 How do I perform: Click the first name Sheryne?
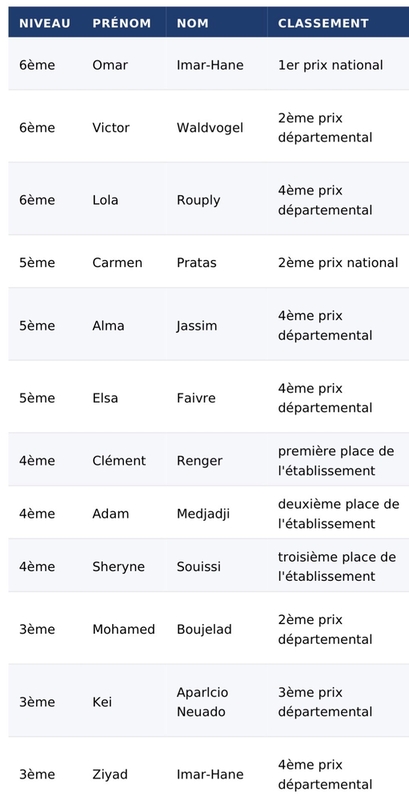pyautogui.click(x=118, y=567)
